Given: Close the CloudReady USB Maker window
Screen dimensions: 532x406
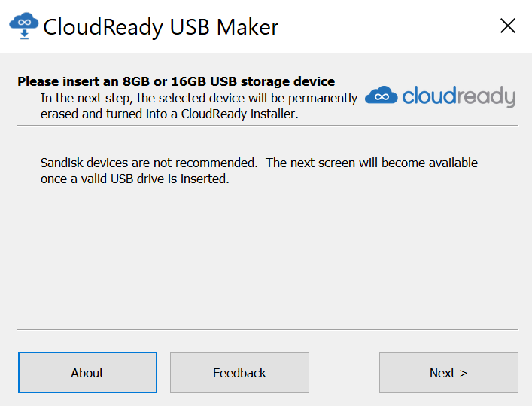Looking at the screenshot, I should point(508,26).
